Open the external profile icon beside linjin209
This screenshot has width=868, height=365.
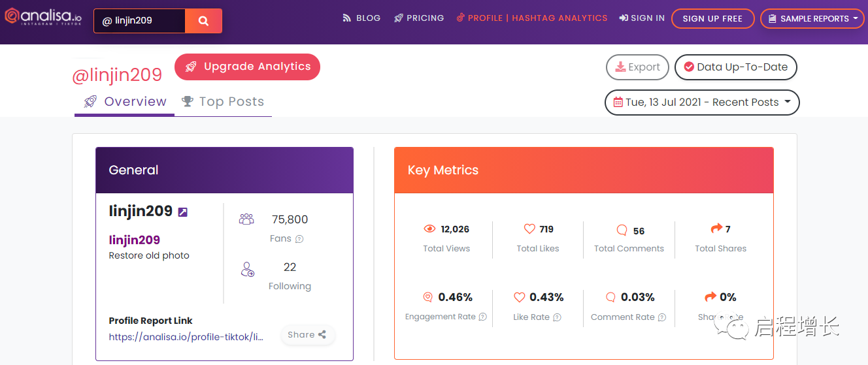(x=183, y=212)
